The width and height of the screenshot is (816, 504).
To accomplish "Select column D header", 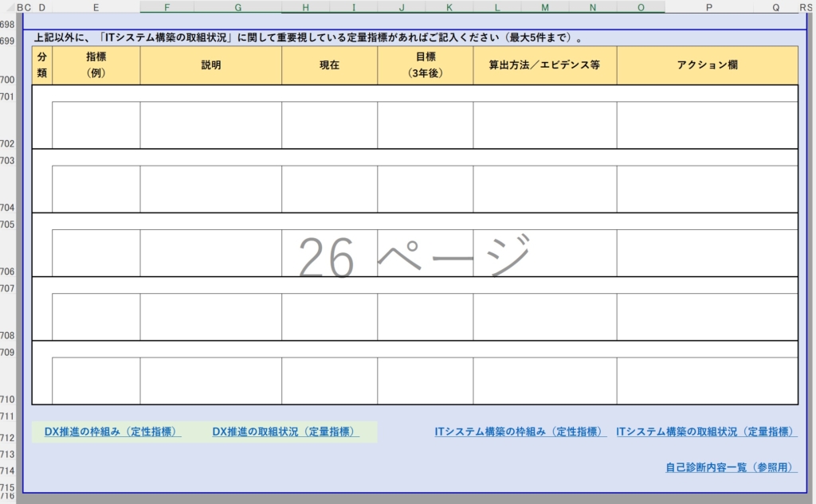I will 41,7.
